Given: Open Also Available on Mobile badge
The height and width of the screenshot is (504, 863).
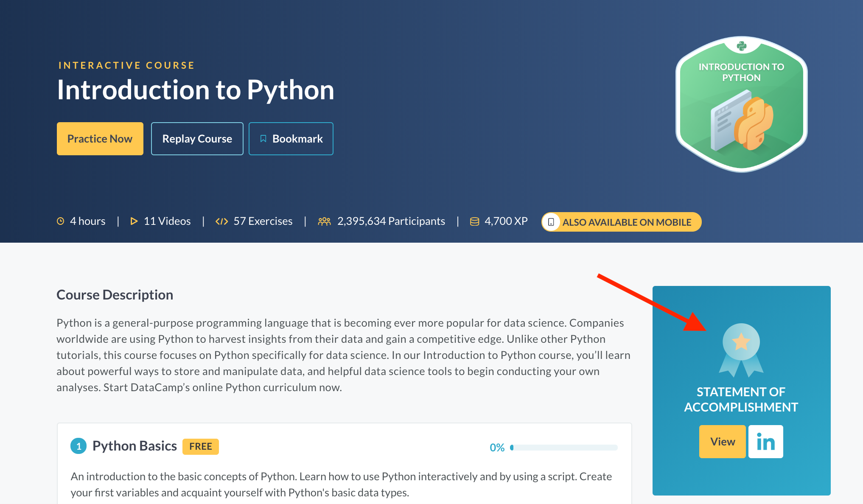Looking at the screenshot, I should (x=626, y=222).
